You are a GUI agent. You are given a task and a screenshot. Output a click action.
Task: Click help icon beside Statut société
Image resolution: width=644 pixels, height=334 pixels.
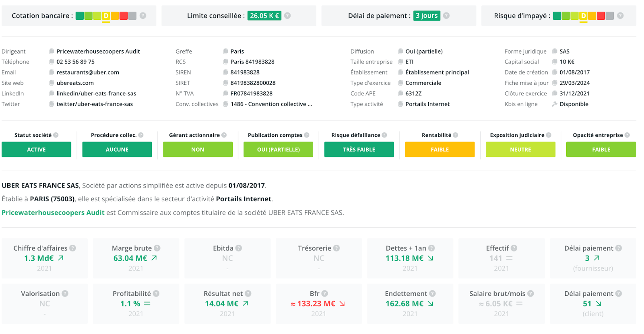coord(56,135)
